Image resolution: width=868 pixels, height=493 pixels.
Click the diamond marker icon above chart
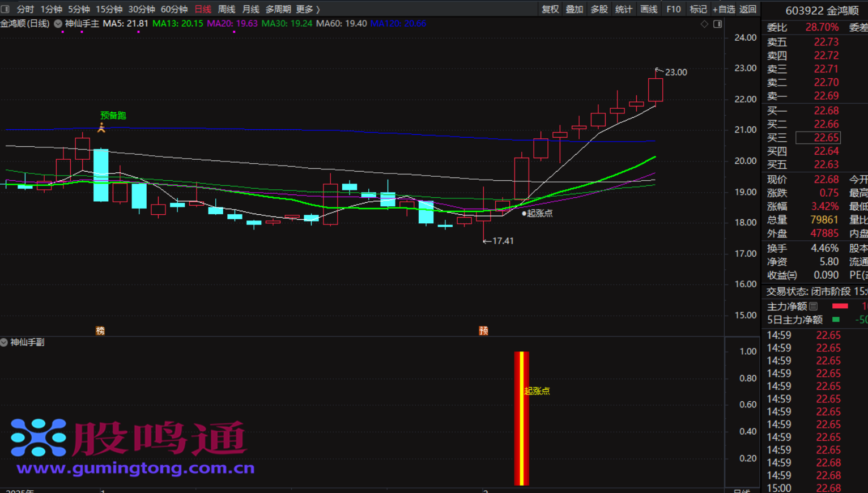704,24
